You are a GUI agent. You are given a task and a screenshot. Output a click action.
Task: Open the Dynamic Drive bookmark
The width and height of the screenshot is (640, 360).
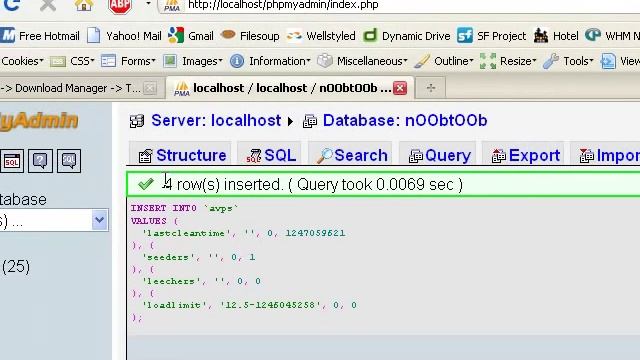(x=407, y=36)
